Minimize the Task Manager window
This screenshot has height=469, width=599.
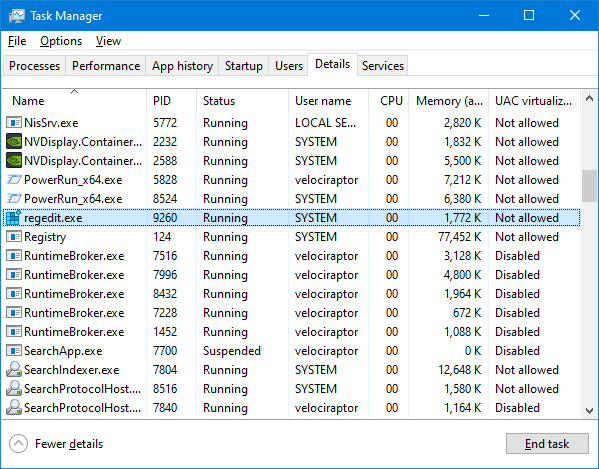(484, 15)
